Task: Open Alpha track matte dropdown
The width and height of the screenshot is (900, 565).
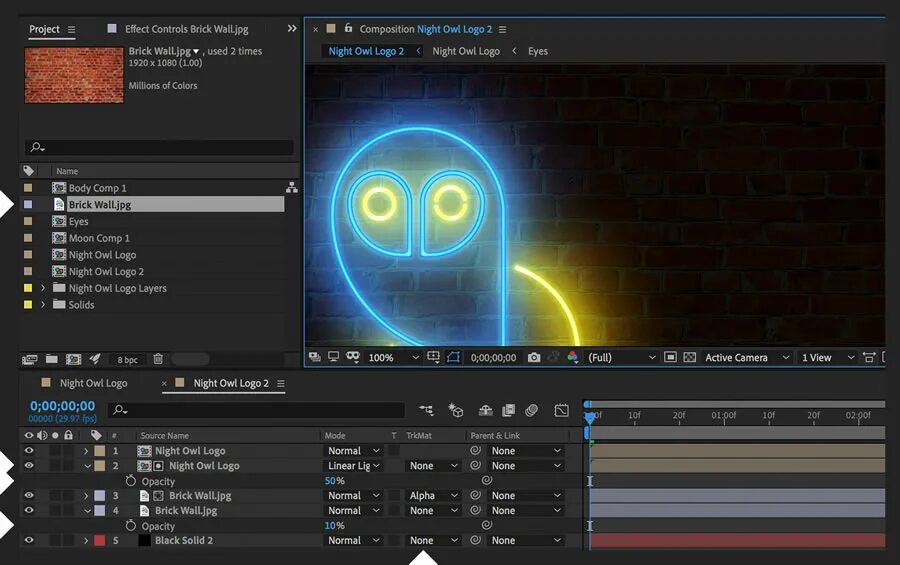Action: point(434,496)
